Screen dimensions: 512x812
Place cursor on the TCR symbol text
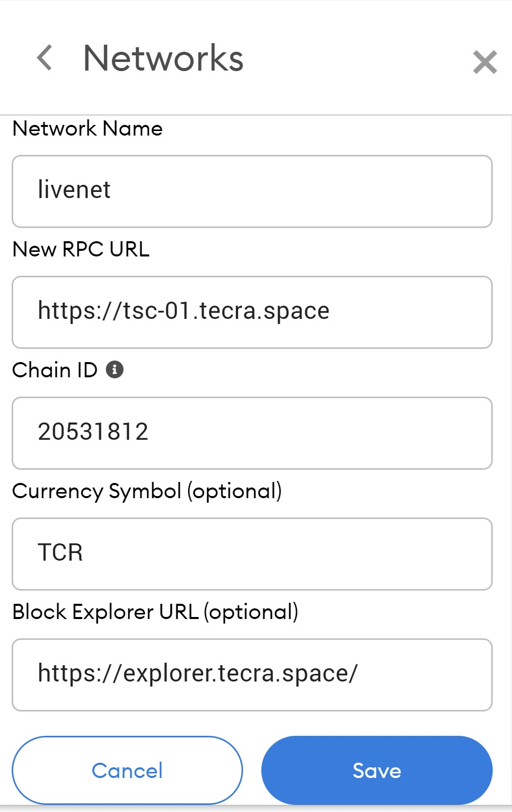[x=60, y=553]
